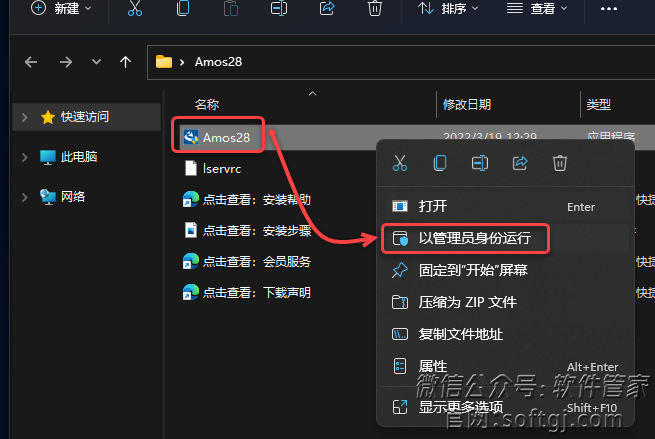Click the Amos28 breadcrumb in address bar
655x439 pixels.
pyautogui.click(x=218, y=62)
